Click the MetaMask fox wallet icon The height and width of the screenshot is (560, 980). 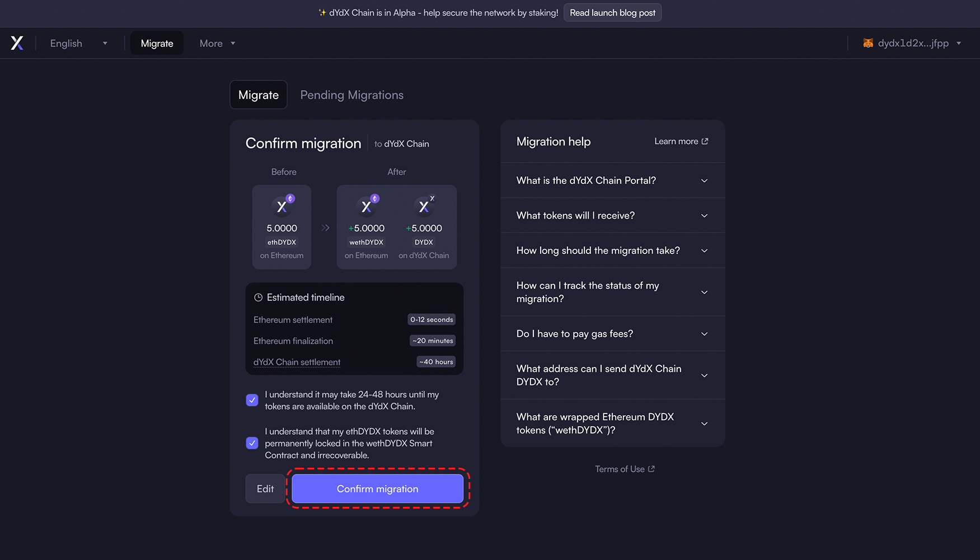(868, 43)
